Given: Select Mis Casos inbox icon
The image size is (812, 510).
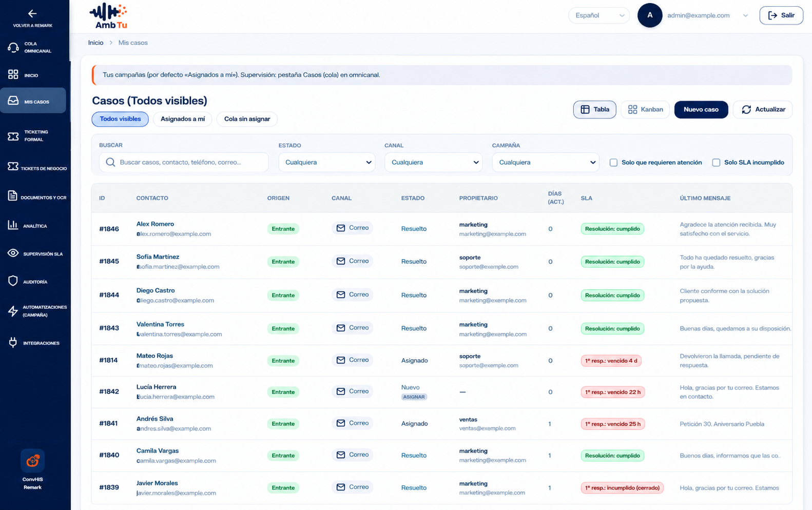Looking at the screenshot, I should pos(13,101).
